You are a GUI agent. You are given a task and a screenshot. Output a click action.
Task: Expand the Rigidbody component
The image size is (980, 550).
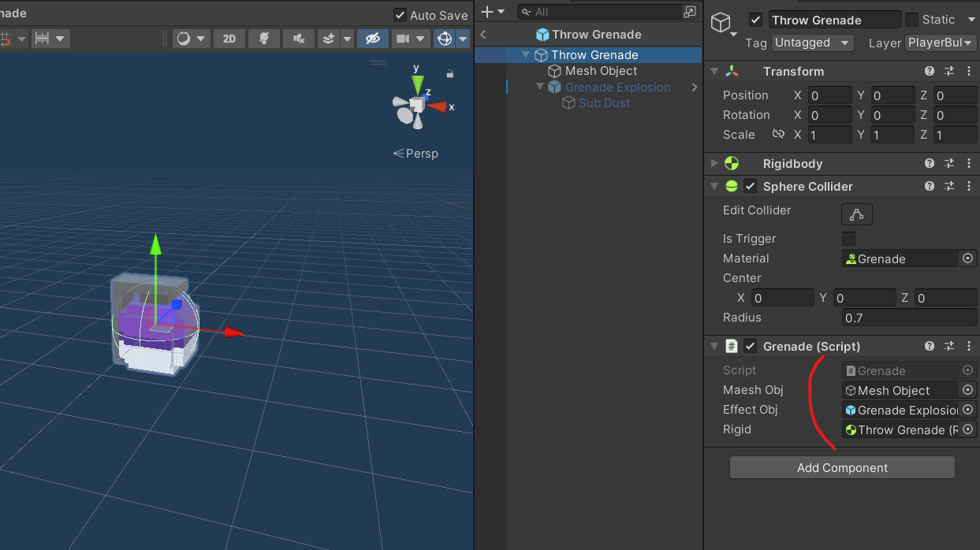point(714,164)
